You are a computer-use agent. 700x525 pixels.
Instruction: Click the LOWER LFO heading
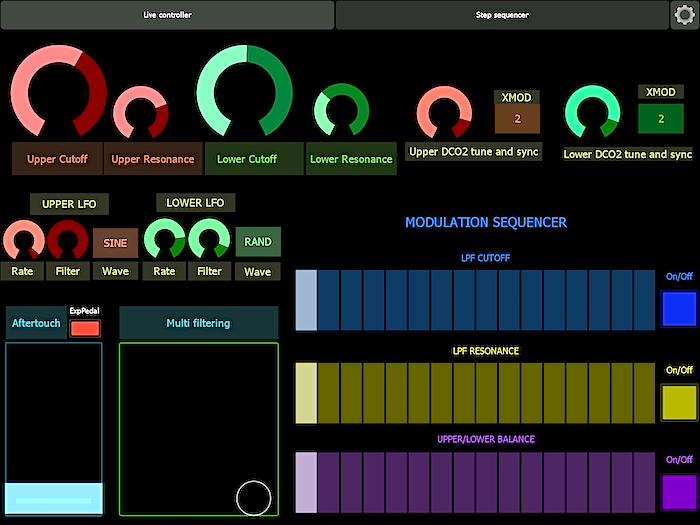point(196,203)
